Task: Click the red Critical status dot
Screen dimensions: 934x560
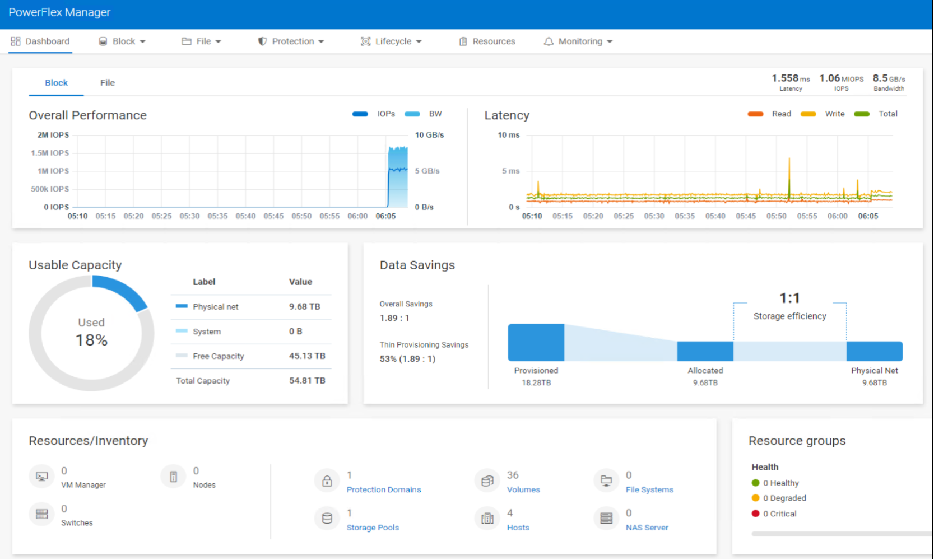Action: pos(756,514)
